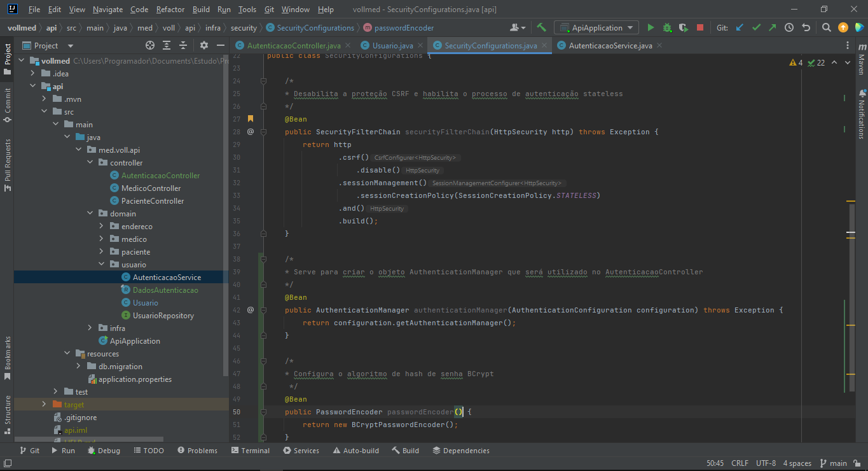The height and width of the screenshot is (471, 868).
Task: Commit changes with green checkmark icon
Action: (756, 28)
